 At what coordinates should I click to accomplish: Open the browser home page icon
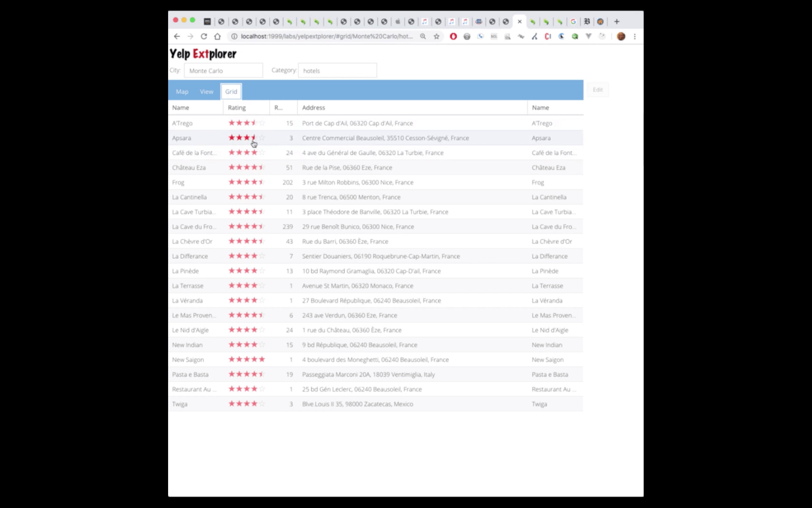[217, 36]
